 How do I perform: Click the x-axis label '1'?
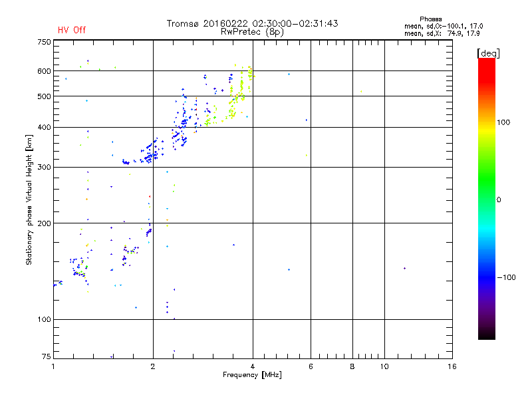tap(53, 366)
